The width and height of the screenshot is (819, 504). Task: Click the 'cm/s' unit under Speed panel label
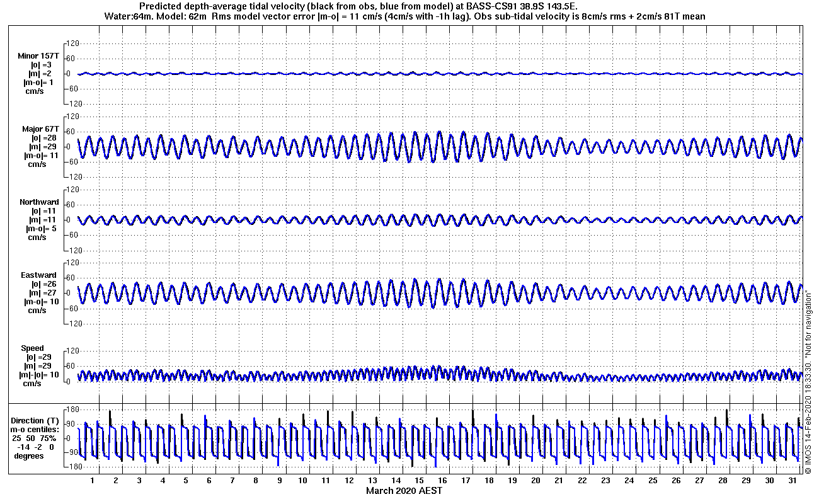[x=33, y=384]
